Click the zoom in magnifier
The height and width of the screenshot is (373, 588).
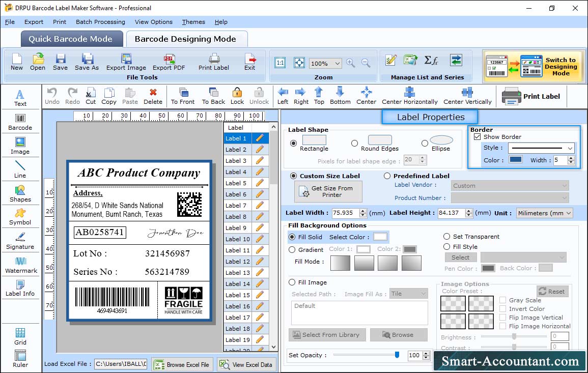(351, 63)
